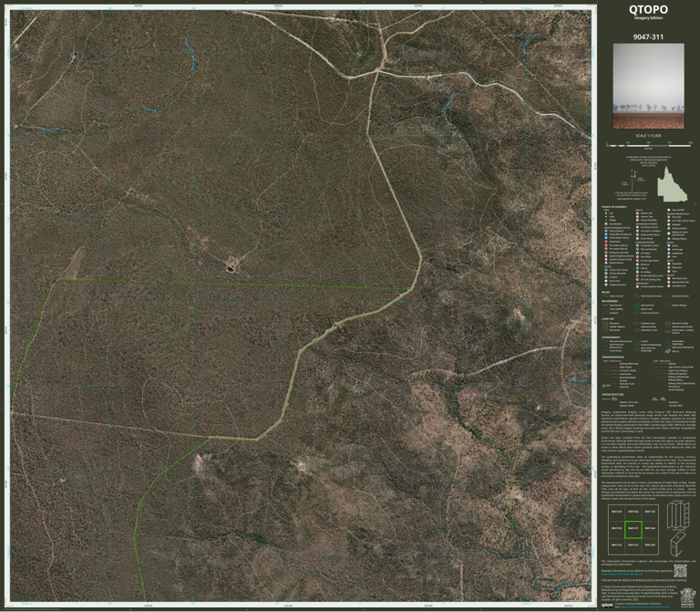Open the QTopo application URL link
Image resolution: width=700 pixels, height=612 pixels.
(x=622, y=574)
